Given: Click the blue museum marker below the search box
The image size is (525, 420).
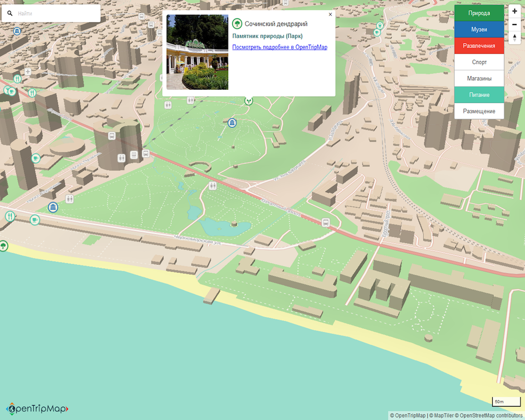Looking at the screenshot, I should 17,31.
